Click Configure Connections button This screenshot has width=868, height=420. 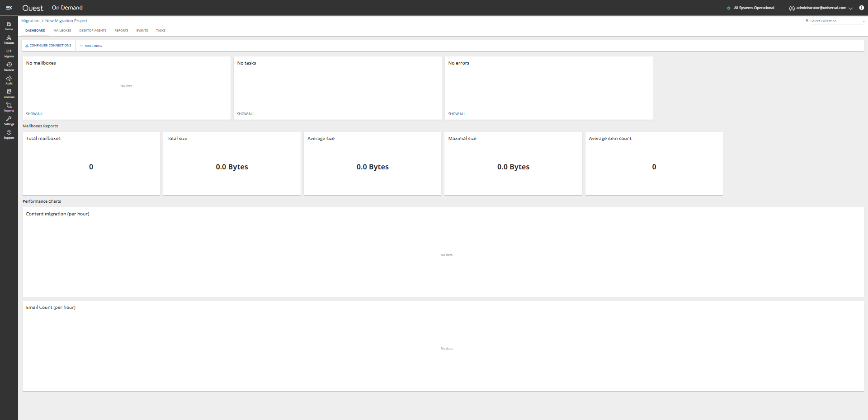pyautogui.click(x=48, y=46)
